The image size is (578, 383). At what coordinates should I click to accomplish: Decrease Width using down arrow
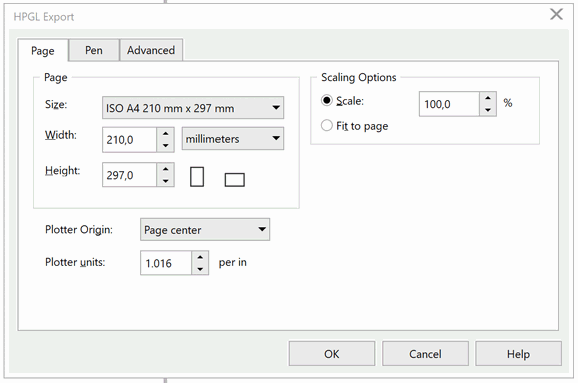[x=166, y=146]
